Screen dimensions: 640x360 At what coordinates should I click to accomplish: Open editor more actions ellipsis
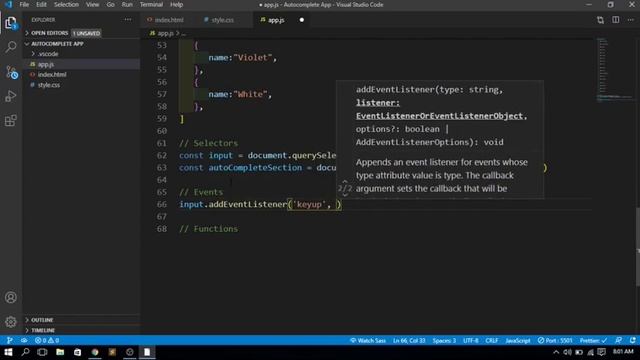pyautogui.click(x=631, y=20)
